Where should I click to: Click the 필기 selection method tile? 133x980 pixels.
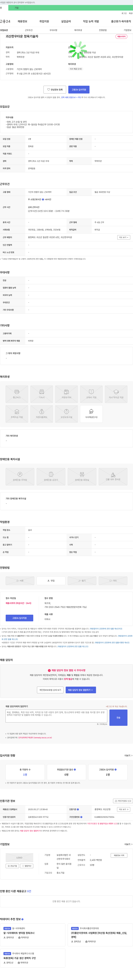(82, 580)
